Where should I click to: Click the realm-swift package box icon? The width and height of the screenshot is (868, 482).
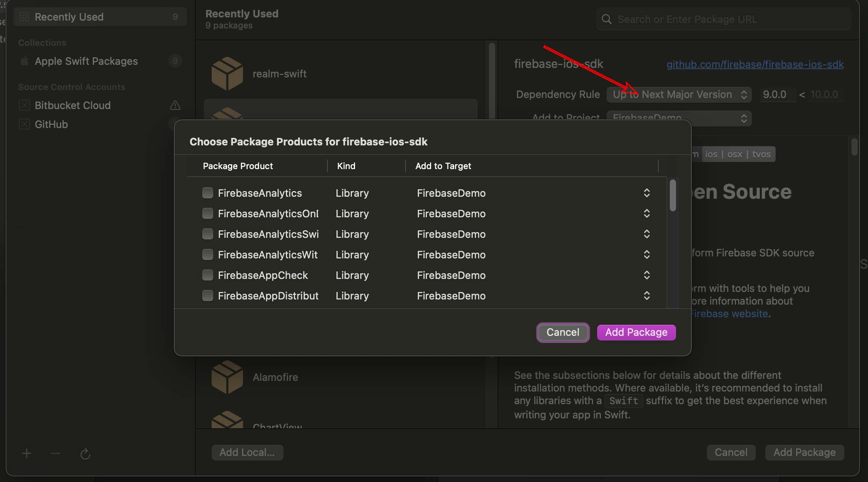coord(227,73)
